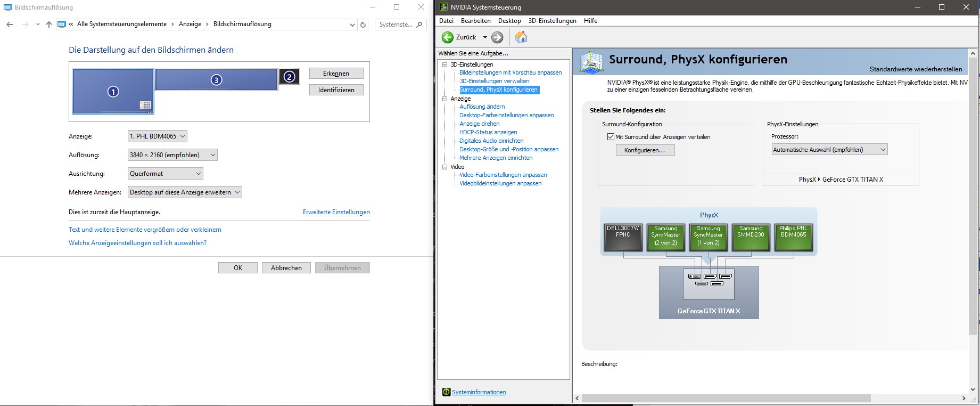Collapse the 3D-Einstellungen tree node
980x406 pixels.
[x=445, y=64]
